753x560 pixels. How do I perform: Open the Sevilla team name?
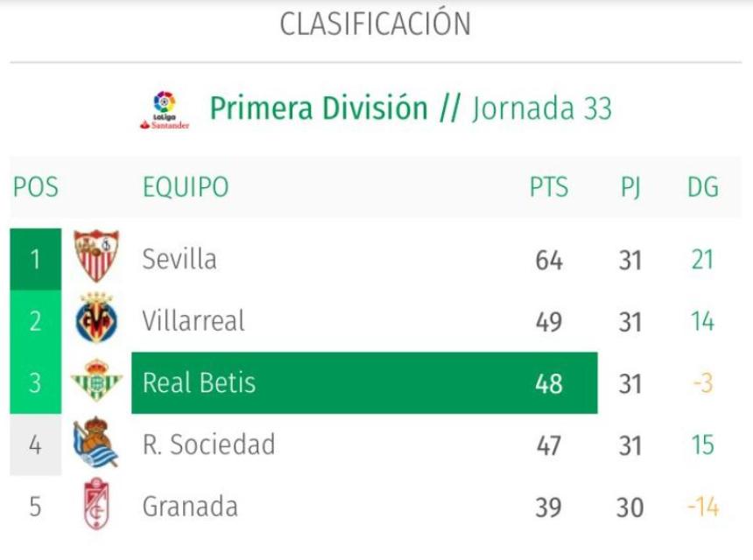coord(179,259)
